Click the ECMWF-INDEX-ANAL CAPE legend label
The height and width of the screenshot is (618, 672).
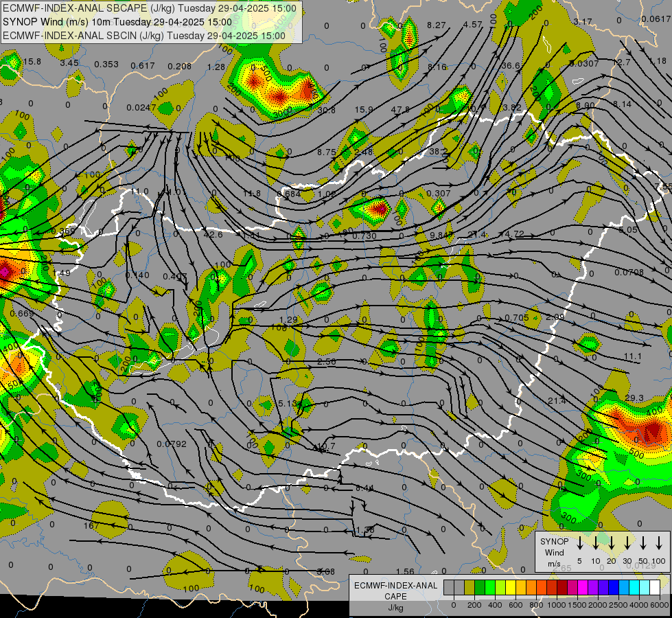point(395,591)
